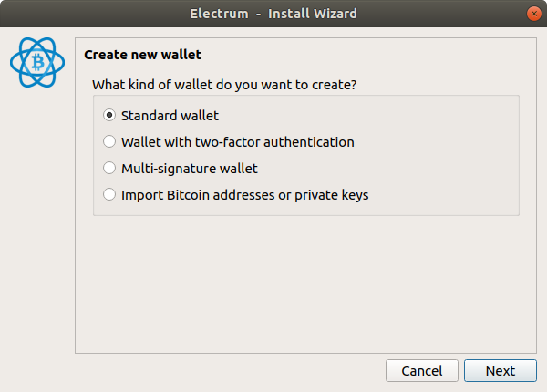The width and height of the screenshot is (547, 392).
Task: Choose the two-factor authentication radio button
Action: point(109,141)
